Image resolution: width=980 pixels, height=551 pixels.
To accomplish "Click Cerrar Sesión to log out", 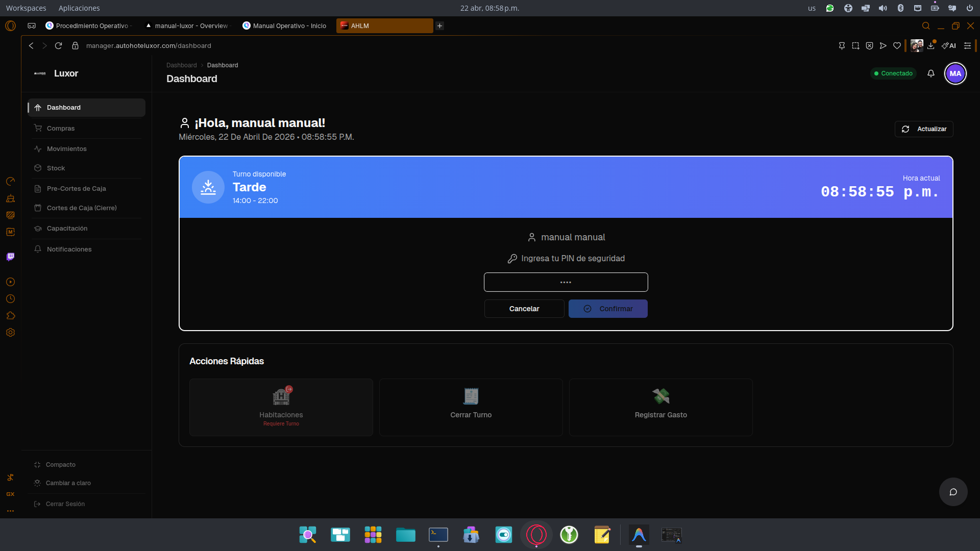I will (x=86, y=504).
